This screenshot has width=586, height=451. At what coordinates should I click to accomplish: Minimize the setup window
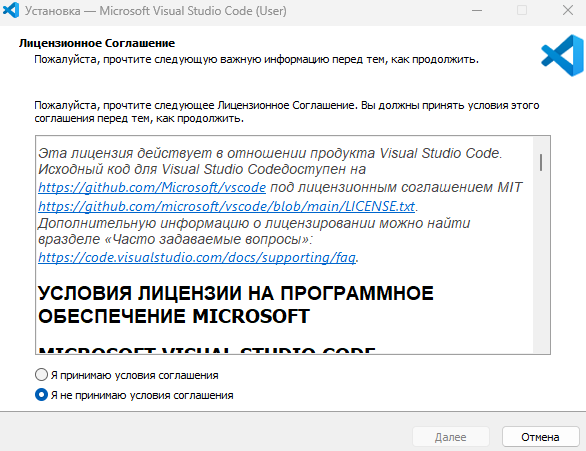click(477, 10)
